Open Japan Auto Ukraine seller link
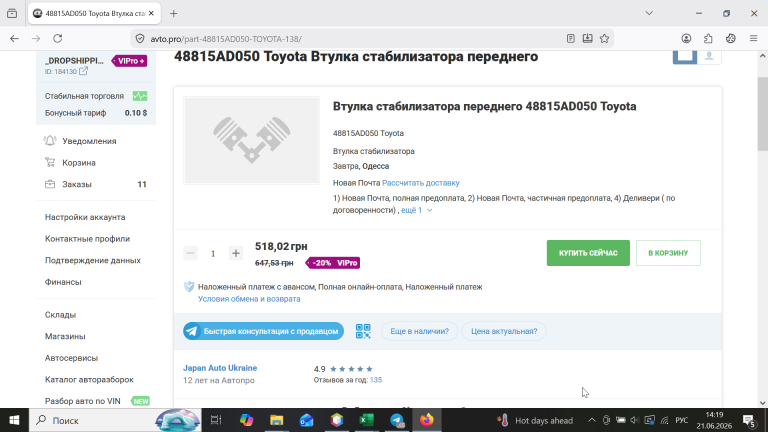This screenshot has height=432, width=768. coord(220,368)
